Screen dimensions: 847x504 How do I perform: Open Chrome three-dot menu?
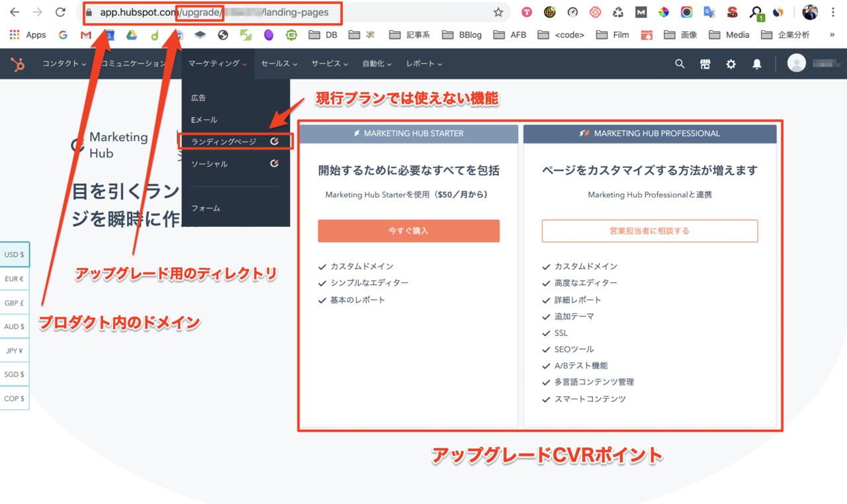coord(833,12)
